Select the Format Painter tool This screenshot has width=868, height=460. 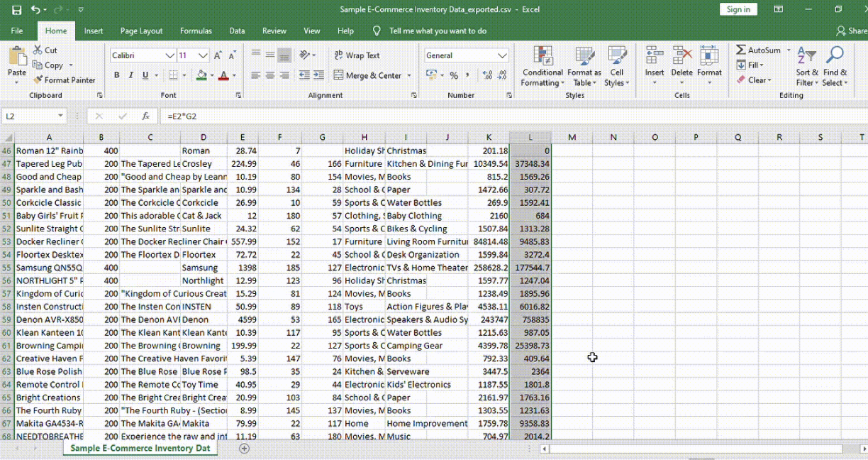65,80
